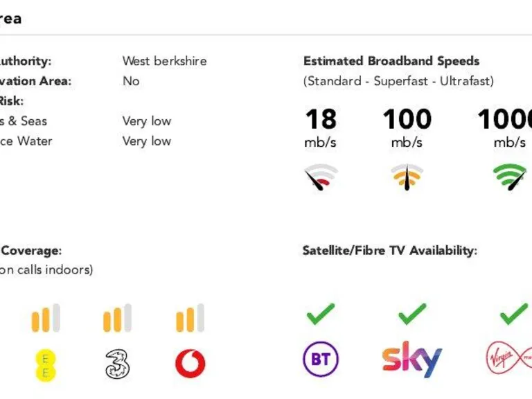532x399 pixels.
Task: Click the signal bars above Vodafone
Action: coord(190,319)
